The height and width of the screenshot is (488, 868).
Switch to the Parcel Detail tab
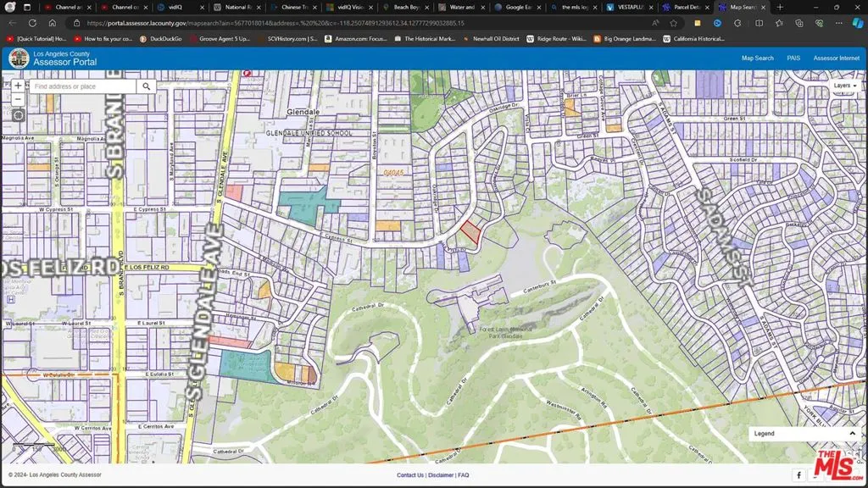pyautogui.click(x=686, y=7)
